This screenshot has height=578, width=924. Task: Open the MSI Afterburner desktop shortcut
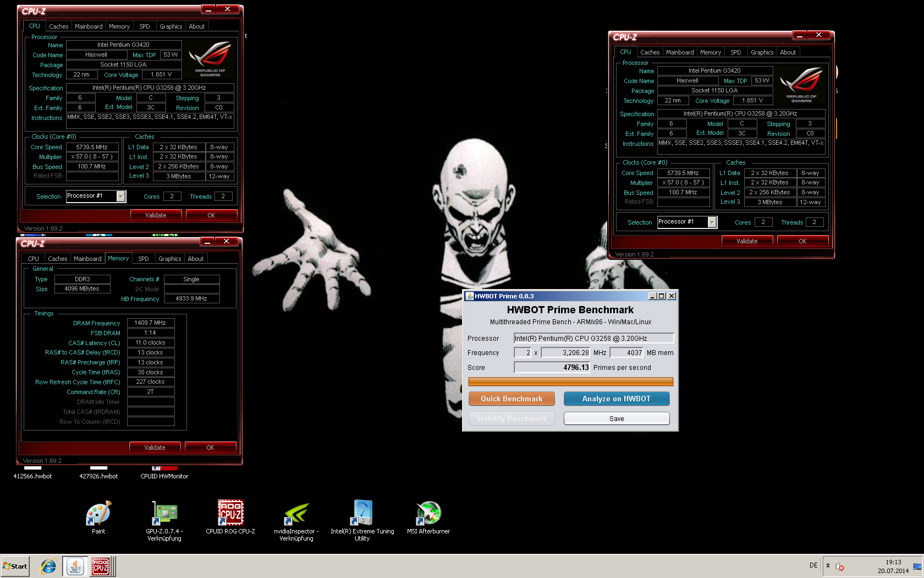[428, 517]
